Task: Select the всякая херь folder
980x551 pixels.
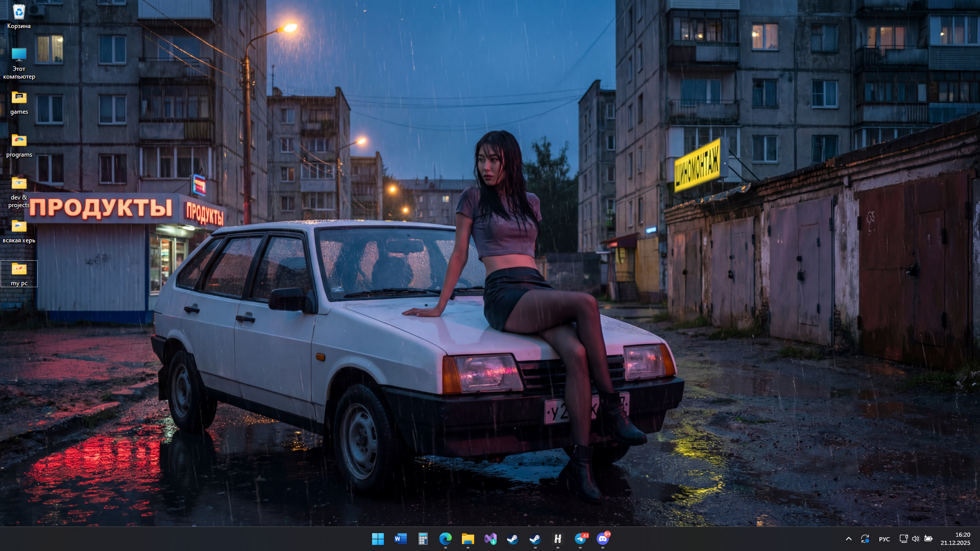Action: coord(19,231)
